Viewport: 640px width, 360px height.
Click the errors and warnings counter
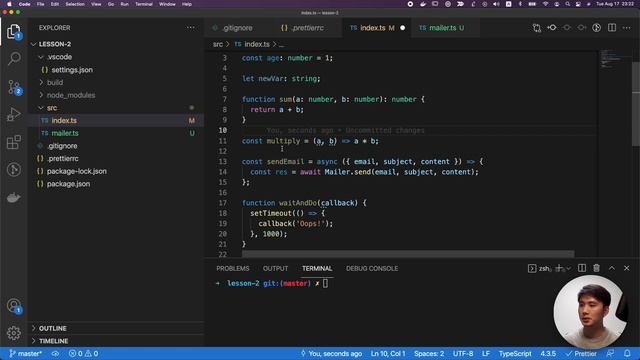83,353
